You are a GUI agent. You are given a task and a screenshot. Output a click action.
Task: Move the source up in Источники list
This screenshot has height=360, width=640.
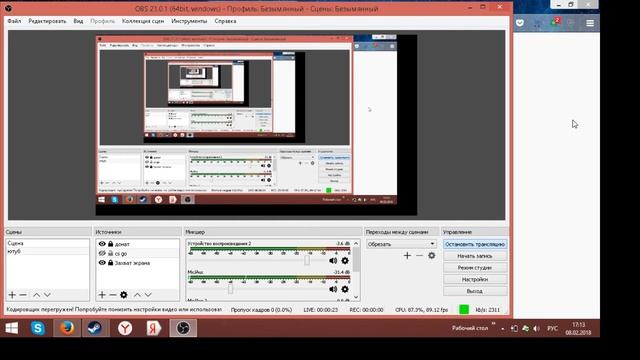click(137, 295)
